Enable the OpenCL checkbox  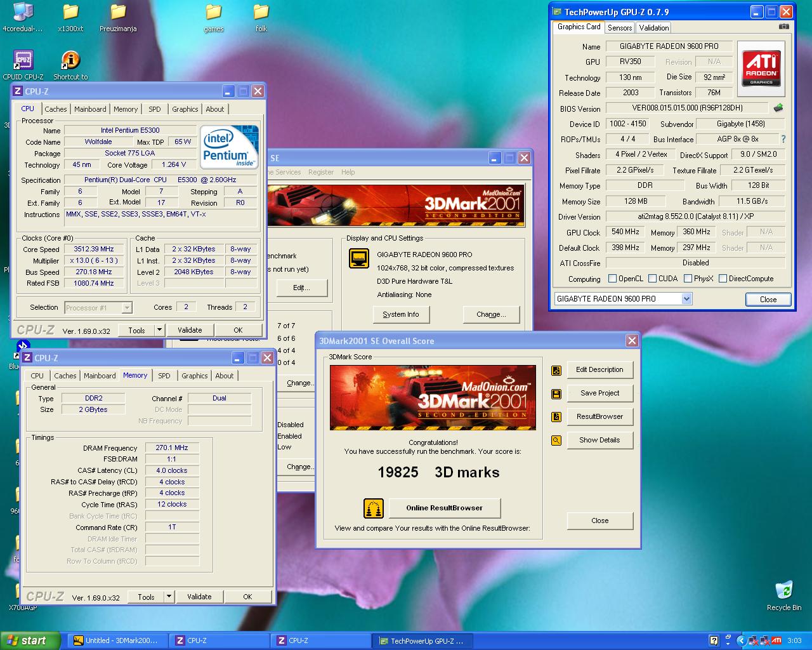click(612, 279)
